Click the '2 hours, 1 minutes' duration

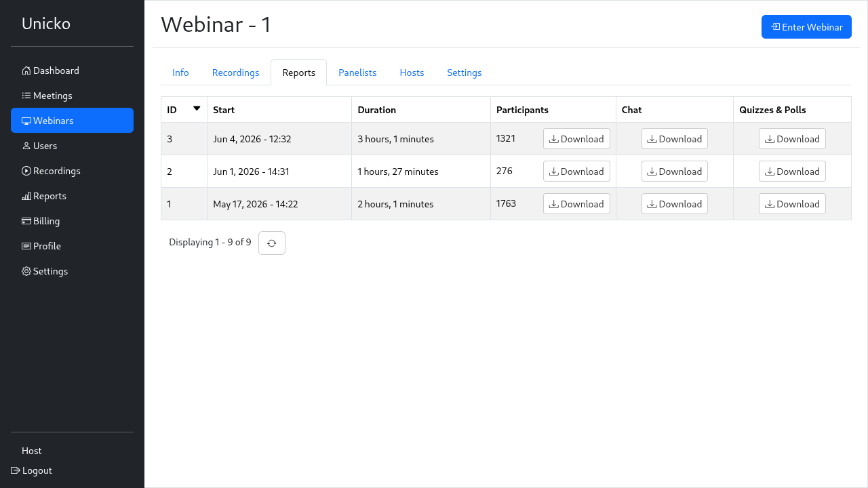pos(396,204)
